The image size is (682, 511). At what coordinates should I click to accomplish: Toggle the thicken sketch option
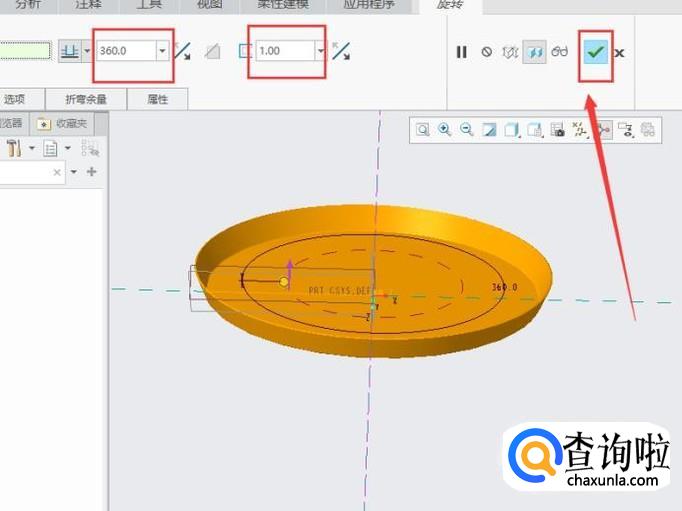coord(245,51)
